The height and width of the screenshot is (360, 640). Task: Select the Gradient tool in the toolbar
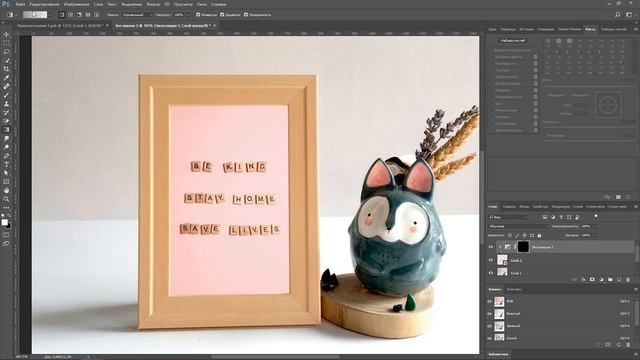point(6,130)
